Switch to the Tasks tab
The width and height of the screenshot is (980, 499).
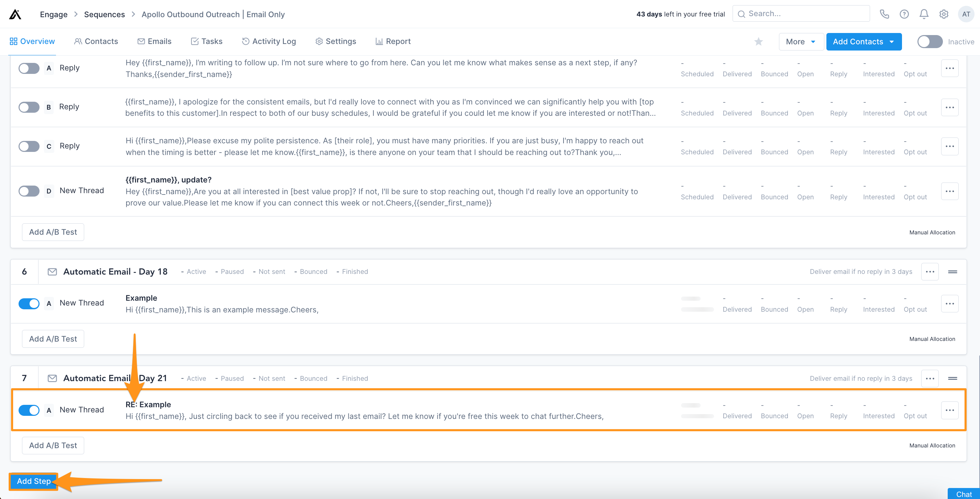coord(207,42)
